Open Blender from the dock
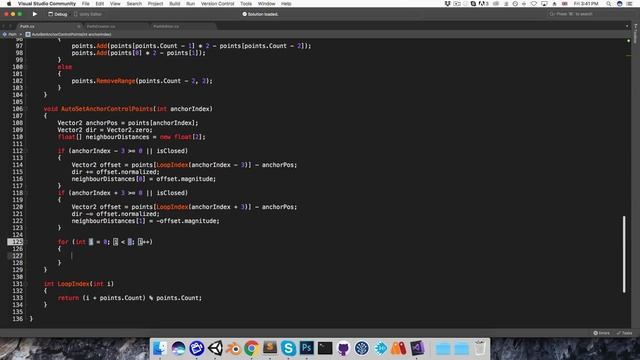Image resolution: width=640 pixels, height=360 pixels. pyautogui.click(x=233, y=348)
